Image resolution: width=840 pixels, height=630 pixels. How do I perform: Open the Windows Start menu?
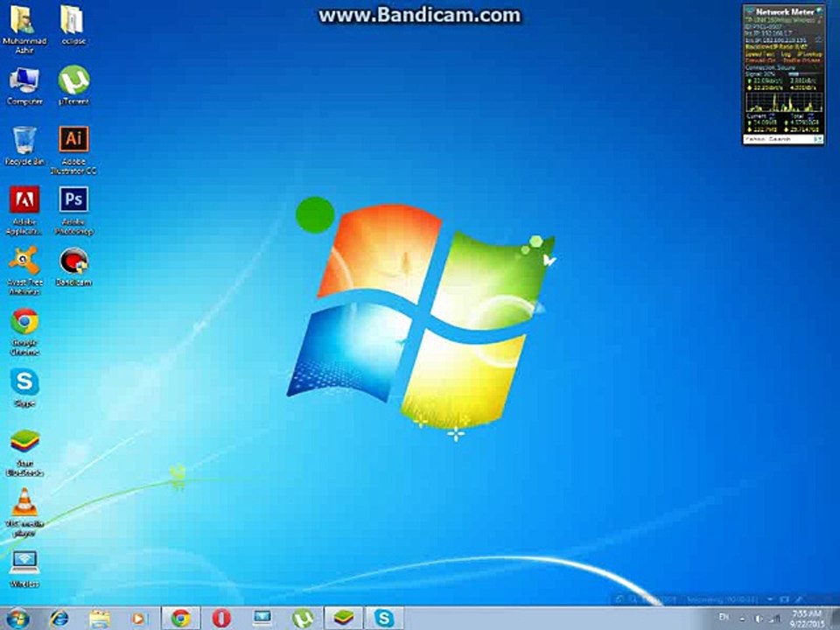tap(17, 619)
